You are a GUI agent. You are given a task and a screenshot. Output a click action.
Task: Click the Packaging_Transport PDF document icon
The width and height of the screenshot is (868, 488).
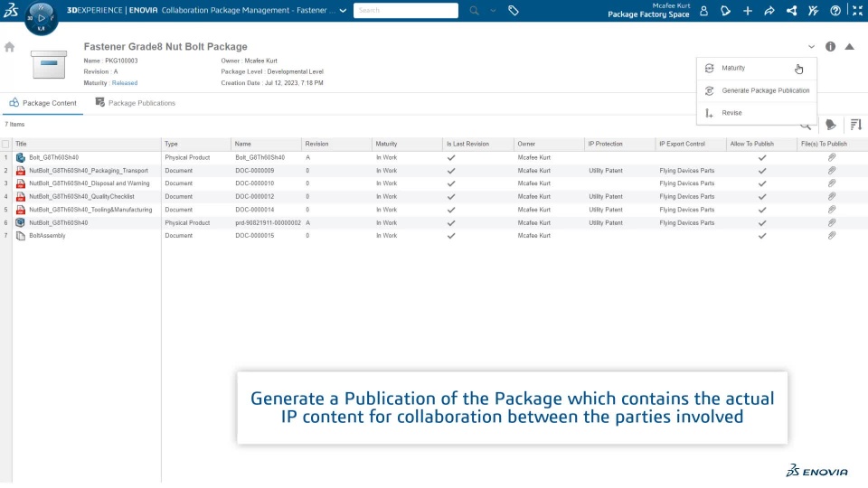(x=21, y=171)
